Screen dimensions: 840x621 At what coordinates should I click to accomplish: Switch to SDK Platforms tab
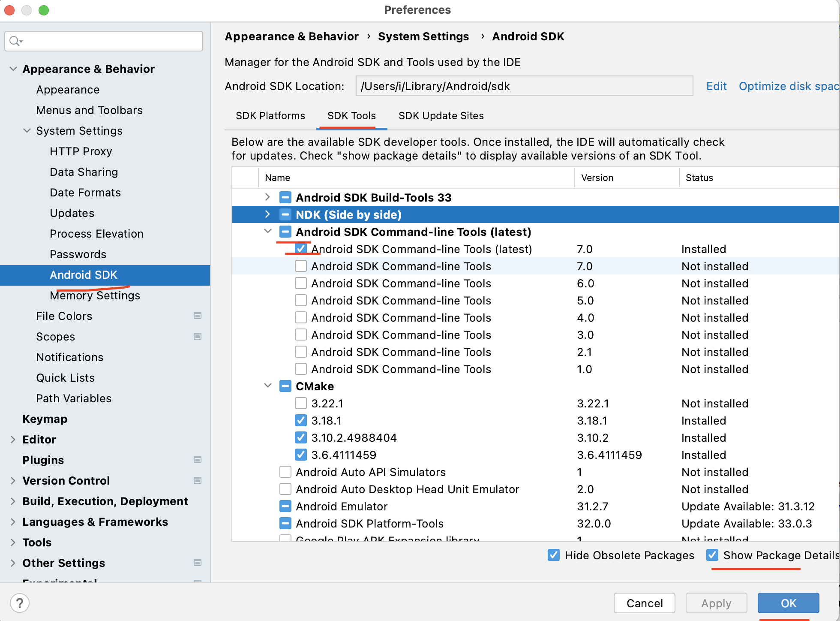[x=270, y=116]
